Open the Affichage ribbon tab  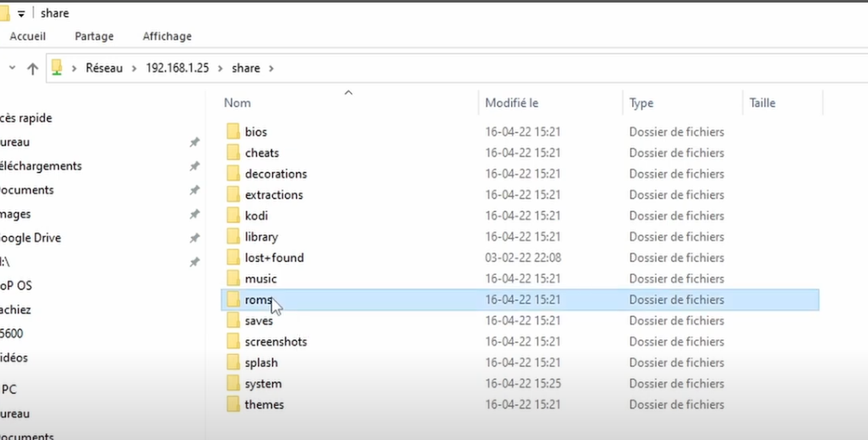coord(167,37)
